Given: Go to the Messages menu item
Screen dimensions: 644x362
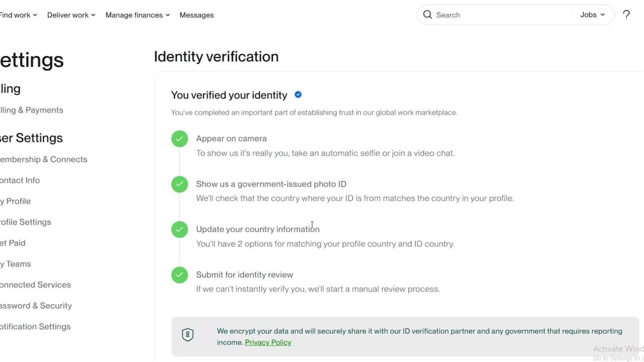Looking at the screenshot, I should 196,15.
